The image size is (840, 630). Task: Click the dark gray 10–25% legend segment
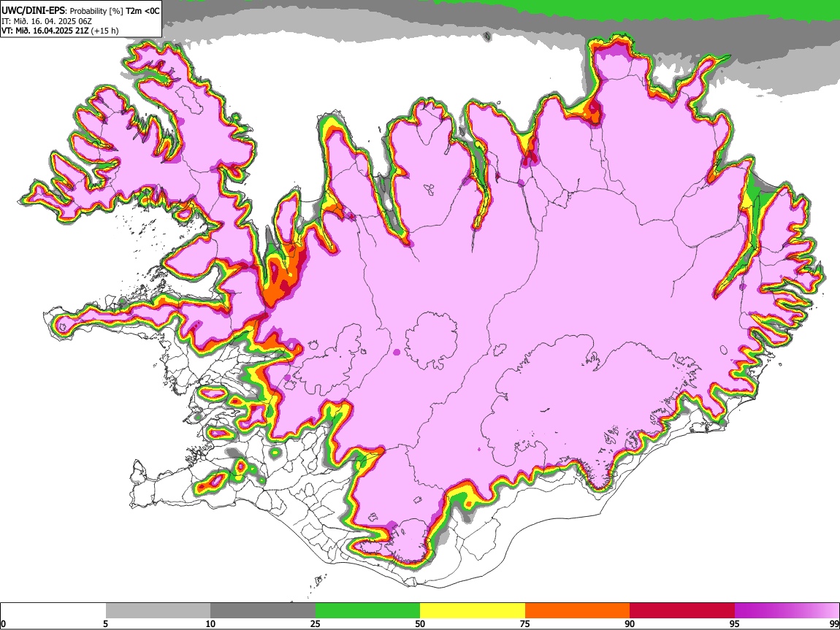263,611
